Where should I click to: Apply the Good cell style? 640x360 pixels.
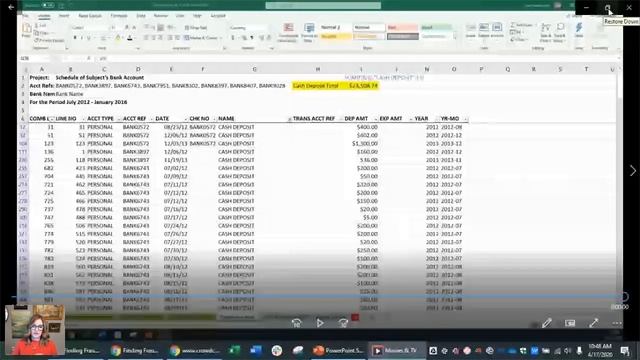436,27
